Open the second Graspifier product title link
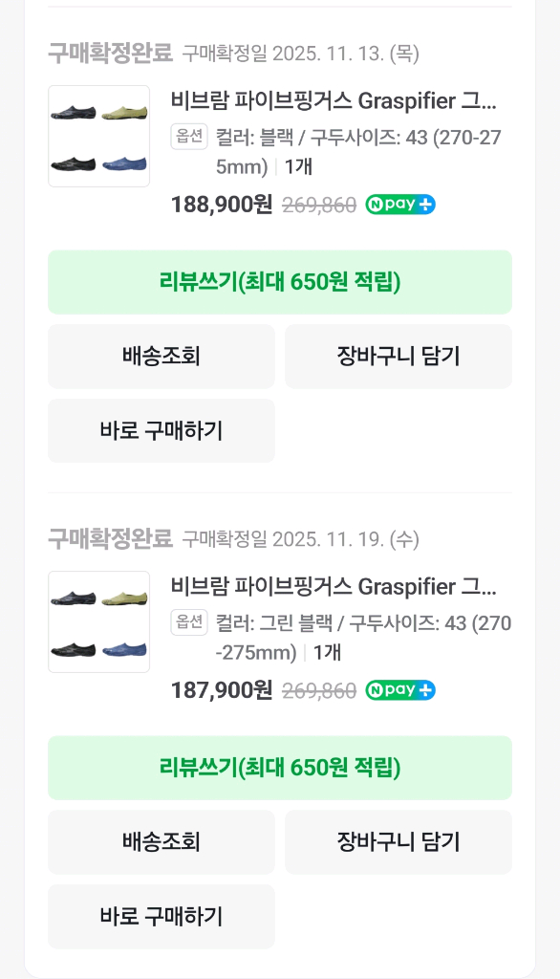This screenshot has width=560, height=979. (x=334, y=587)
